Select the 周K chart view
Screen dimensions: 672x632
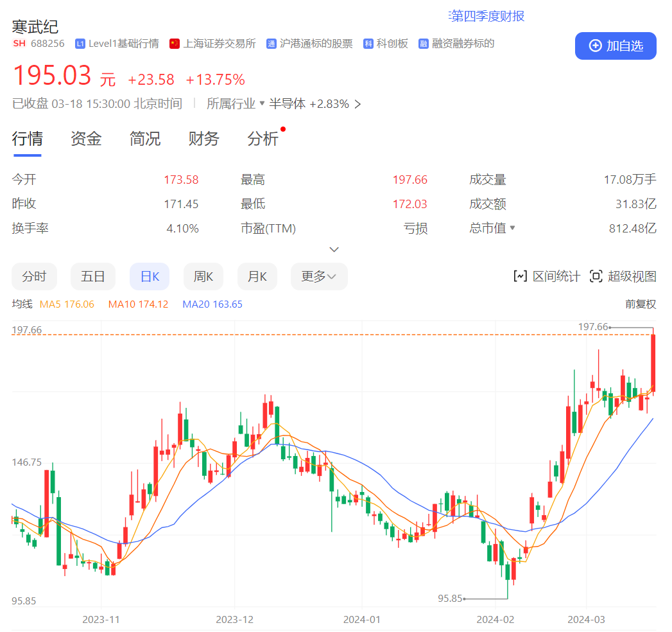[x=203, y=276]
